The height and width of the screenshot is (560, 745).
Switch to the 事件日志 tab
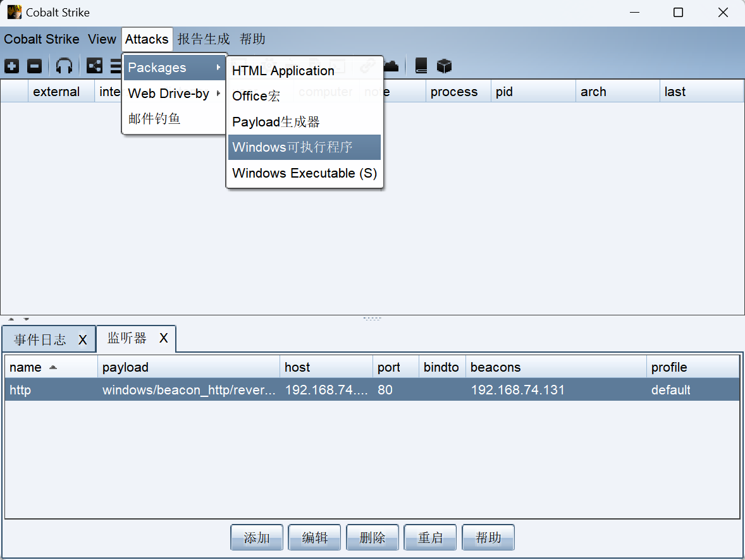pyautogui.click(x=40, y=340)
